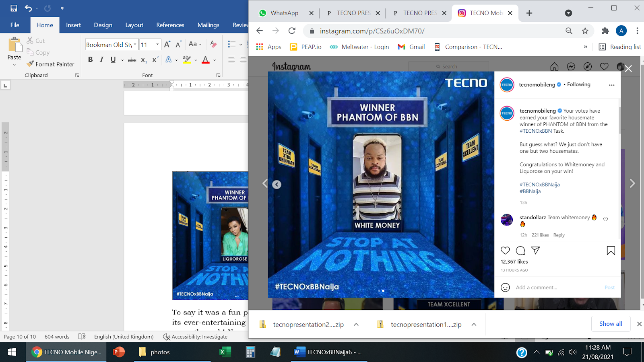Screen dimensions: 644x362
Task: Select Format Painter tool
Action: click(50, 64)
